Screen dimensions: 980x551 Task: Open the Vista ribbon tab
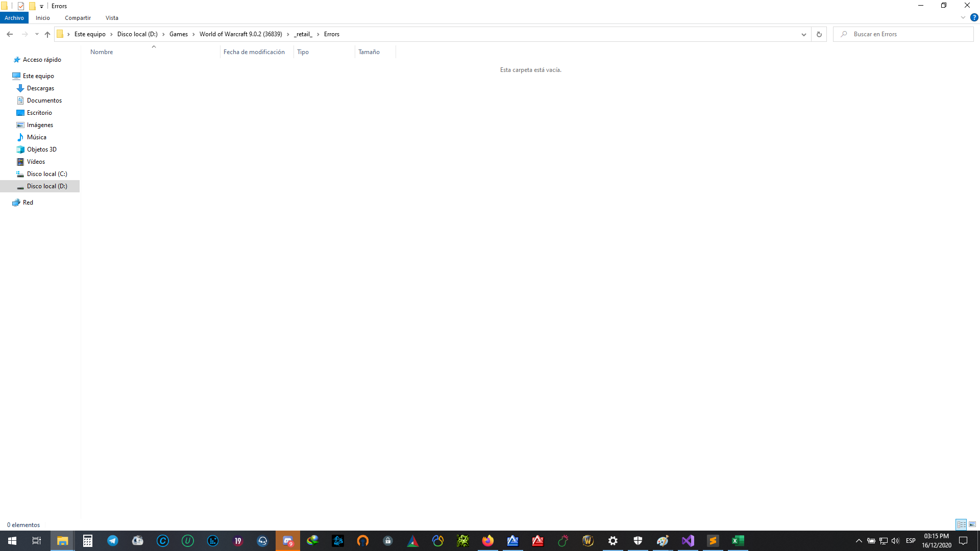[x=112, y=18]
